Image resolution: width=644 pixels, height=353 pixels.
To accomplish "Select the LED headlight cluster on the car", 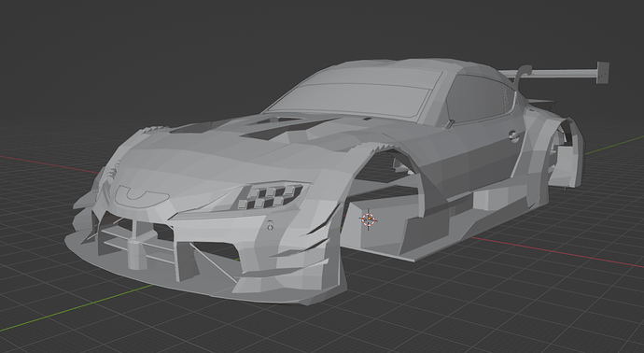I will (x=271, y=195).
